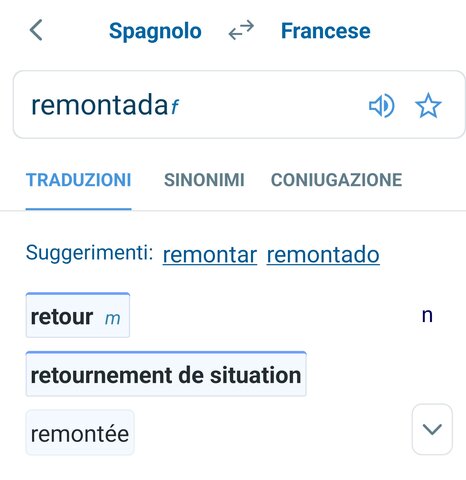
Task: Add remontada to favorites via star
Action: click(428, 106)
